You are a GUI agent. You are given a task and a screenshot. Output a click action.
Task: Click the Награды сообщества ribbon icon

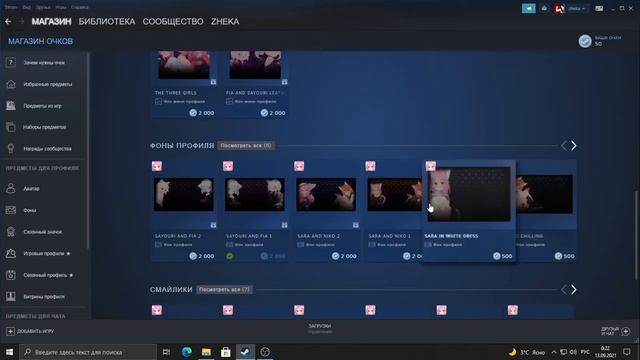11,149
